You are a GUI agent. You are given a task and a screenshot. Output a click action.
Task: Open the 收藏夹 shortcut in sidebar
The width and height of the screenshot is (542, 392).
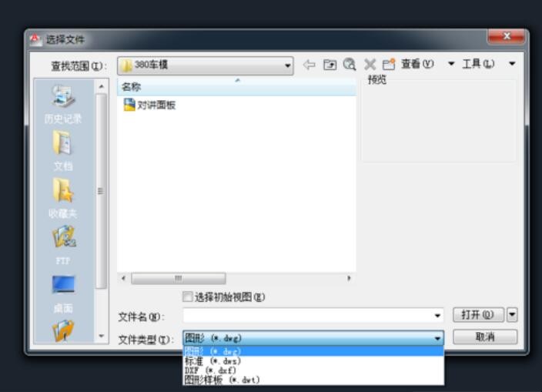tap(63, 198)
